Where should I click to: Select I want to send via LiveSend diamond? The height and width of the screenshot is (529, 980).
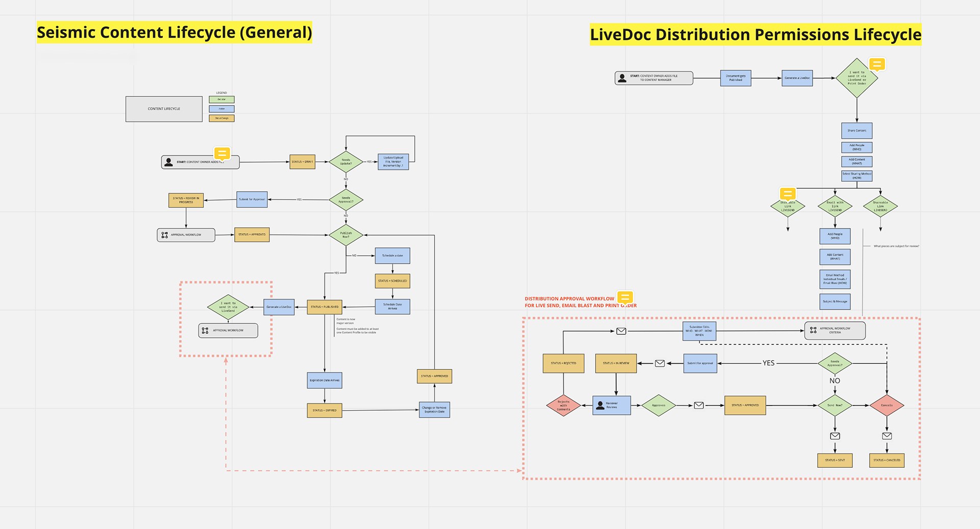[x=228, y=307]
